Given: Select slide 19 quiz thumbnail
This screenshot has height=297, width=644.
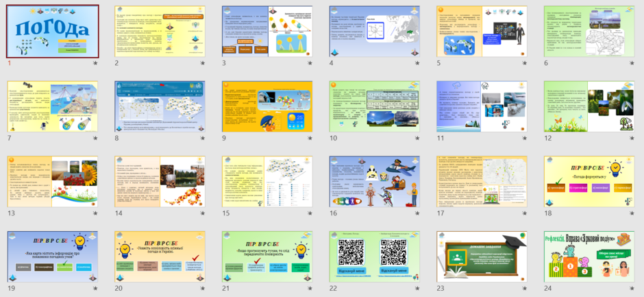Looking at the screenshot, I should click(53, 257).
